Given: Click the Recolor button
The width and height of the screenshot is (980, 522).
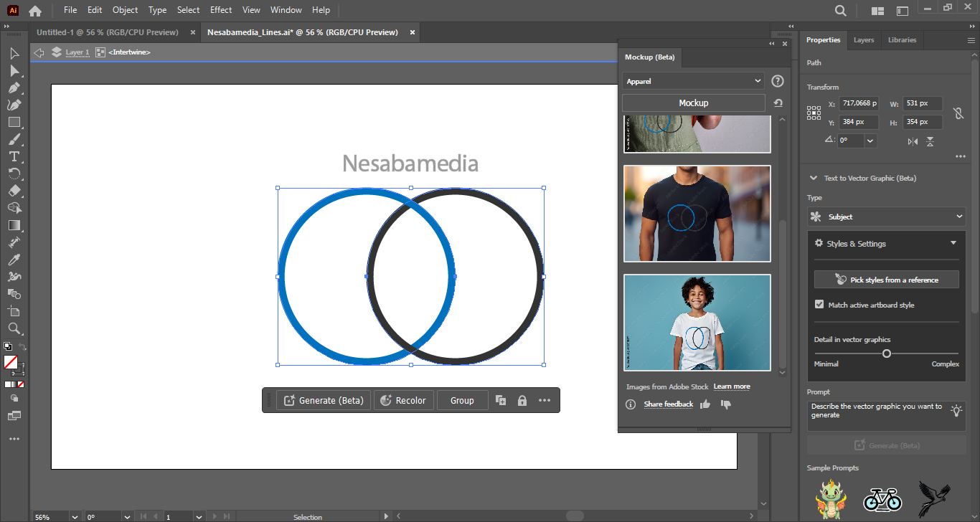Looking at the screenshot, I should (x=404, y=401).
